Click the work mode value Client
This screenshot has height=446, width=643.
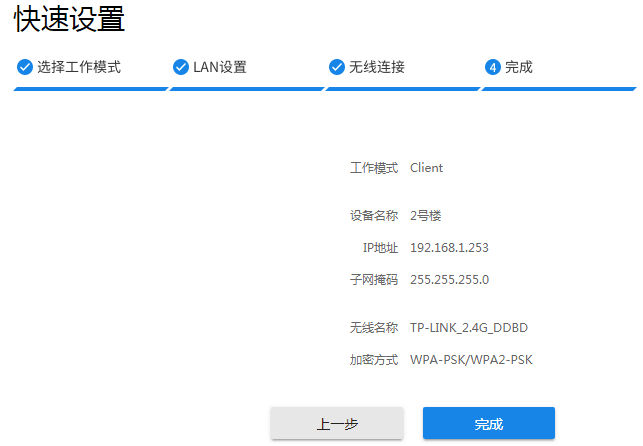coord(426,167)
